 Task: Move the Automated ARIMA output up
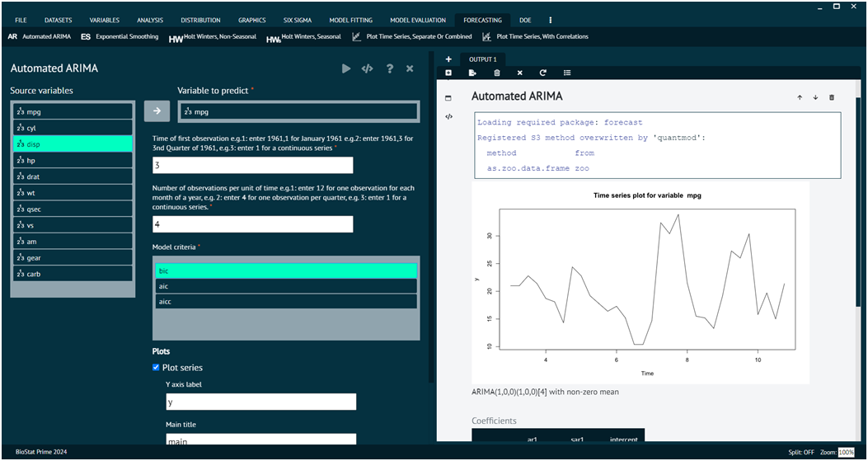pos(800,97)
